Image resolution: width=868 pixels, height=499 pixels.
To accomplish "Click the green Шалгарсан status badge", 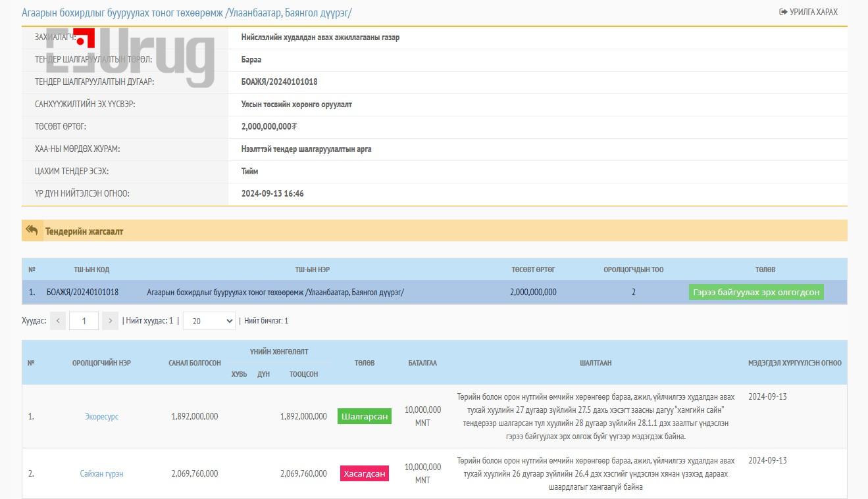I will 364,417.
